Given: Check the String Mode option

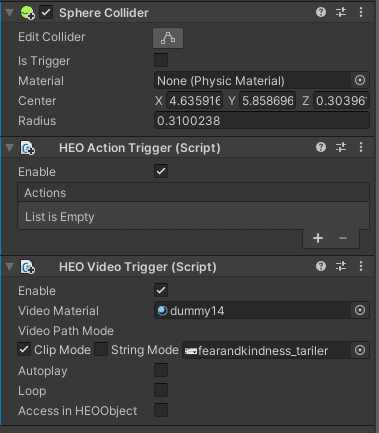Looking at the screenshot, I should click(x=101, y=350).
